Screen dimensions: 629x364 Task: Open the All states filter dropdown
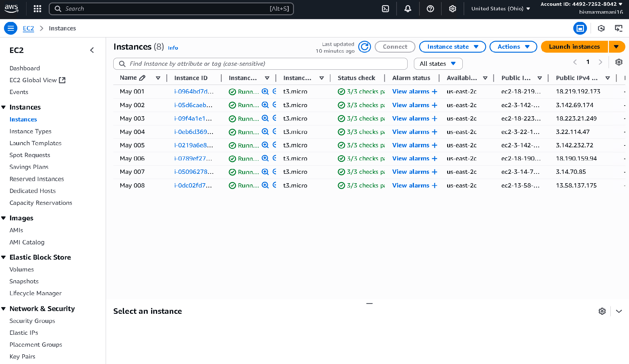(438, 64)
